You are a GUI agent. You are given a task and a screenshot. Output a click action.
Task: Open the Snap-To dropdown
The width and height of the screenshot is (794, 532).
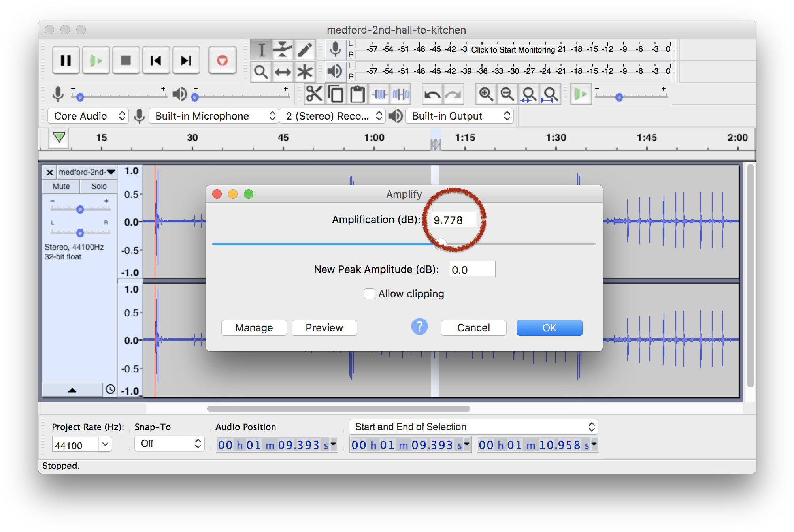coord(169,444)
